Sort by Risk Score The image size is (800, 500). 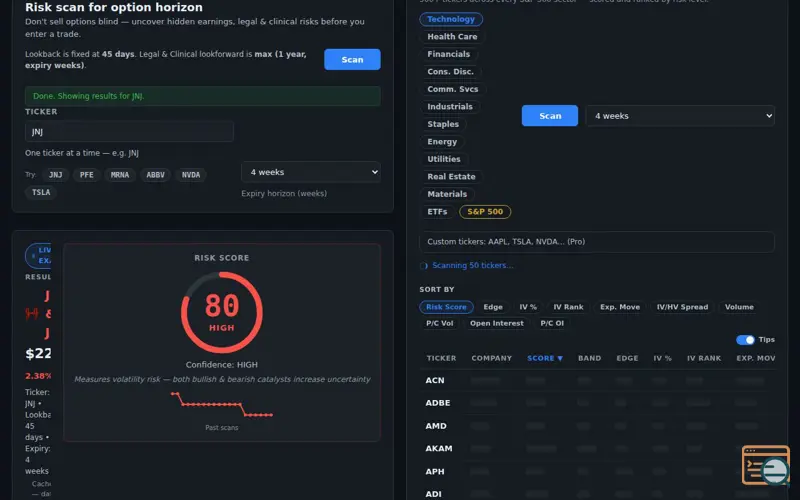[x=446, y=307]
